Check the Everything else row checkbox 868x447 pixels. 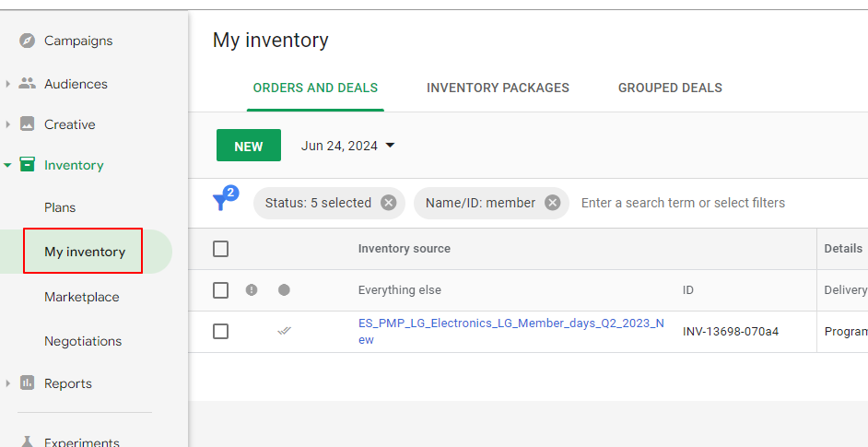220,290
